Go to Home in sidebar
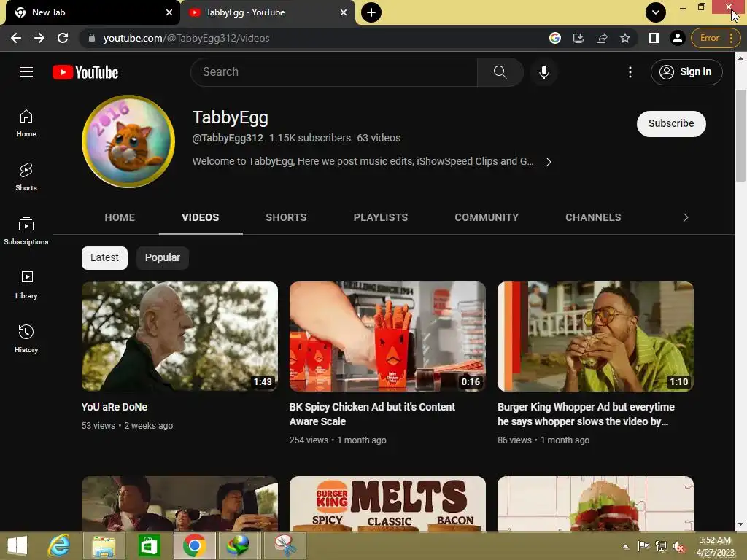 click(x=26, y=122)
